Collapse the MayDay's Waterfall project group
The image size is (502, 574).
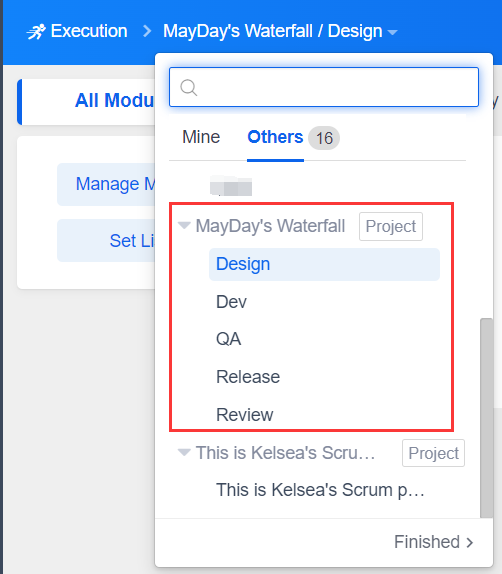click(x=184, y=225)
